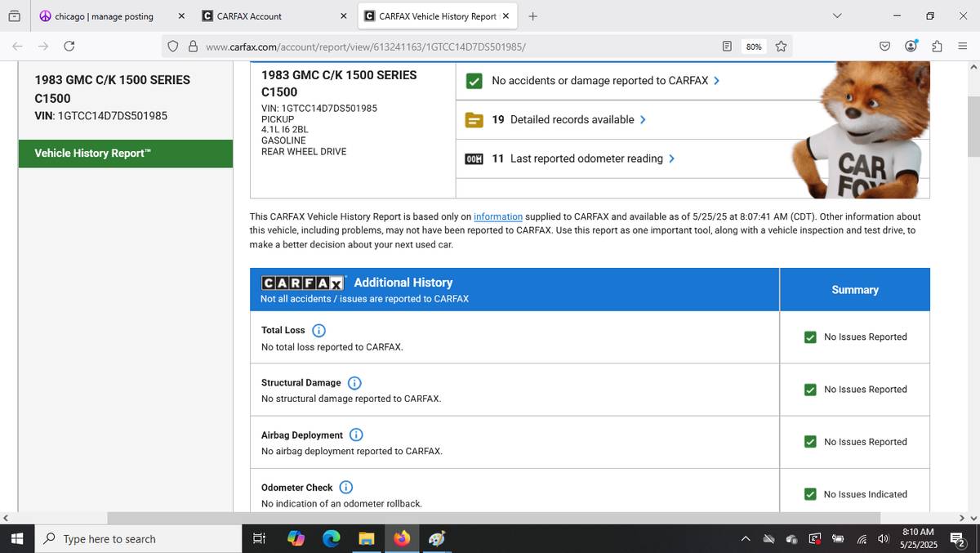980x553 pixels.
Task: Open the list all tabs dropdown
Action: pyautogui.click(x=837, y=16)
